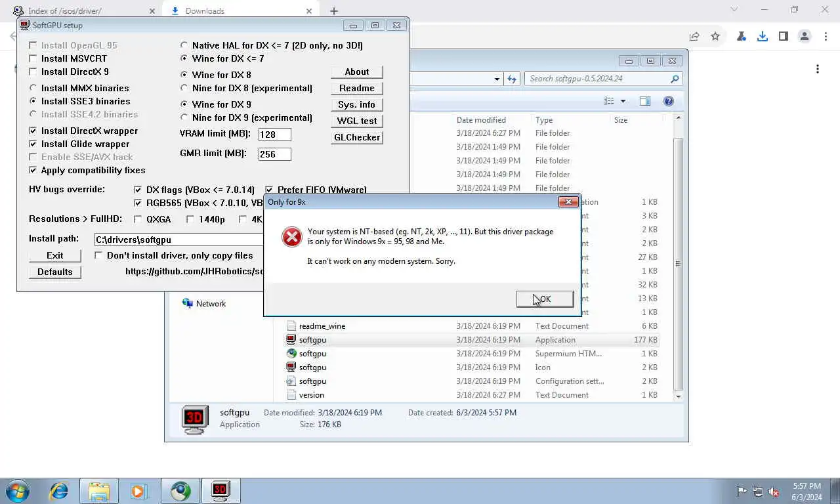This screenshot has width=840, height=504.
Task: Open Explorer address bar history dropdown
Action: [x=497, y=79]
